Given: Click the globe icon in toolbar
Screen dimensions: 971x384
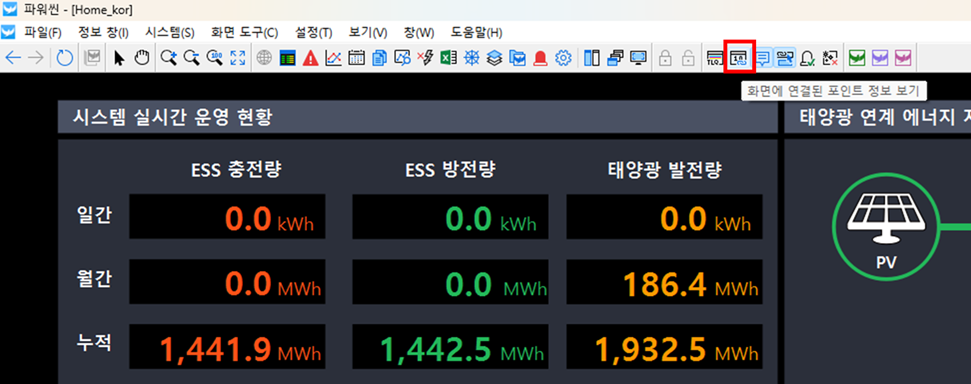Looking at the screenshot, I should pos(264,58).
